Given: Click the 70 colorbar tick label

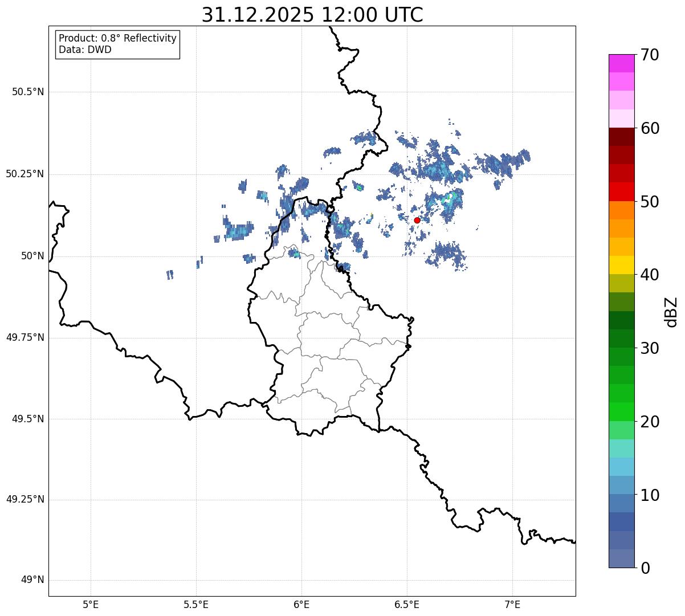Looking at the screenshot, I should tap(650, 55).
